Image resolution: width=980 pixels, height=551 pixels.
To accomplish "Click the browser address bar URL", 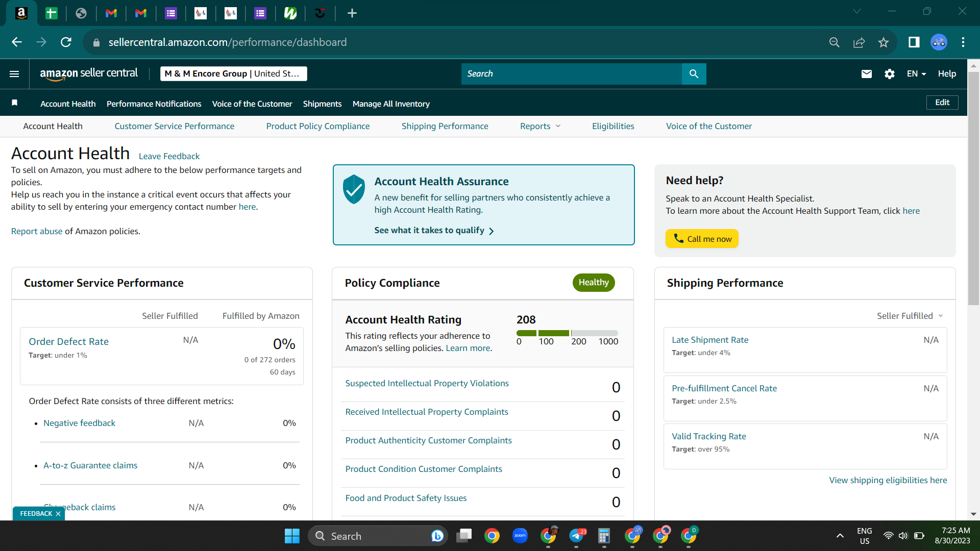I will click(228, 42).
